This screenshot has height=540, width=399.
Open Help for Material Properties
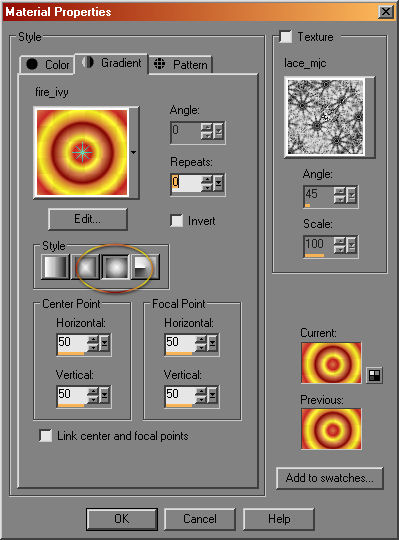coord(279,519)
